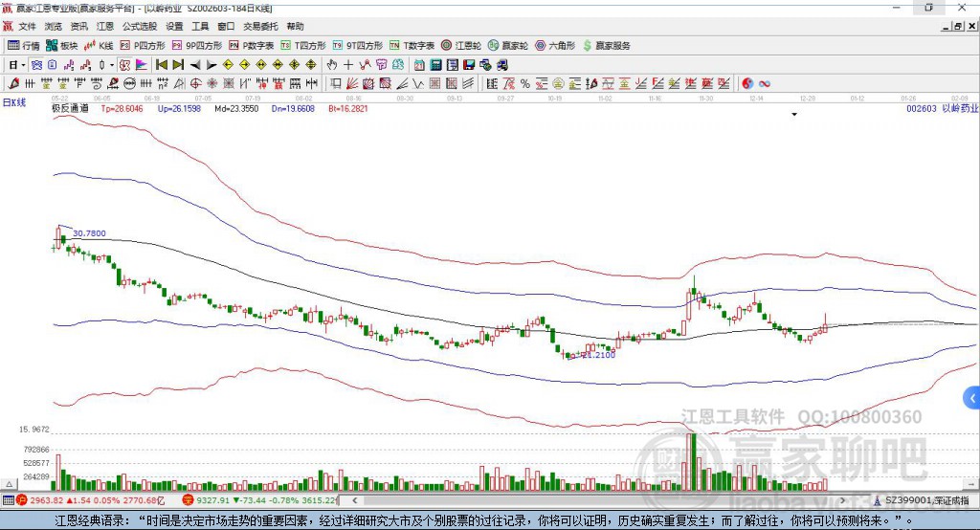The image size is (980, 530).
Task: Expand panel with blue side chevron
Action: pos(972,398)
